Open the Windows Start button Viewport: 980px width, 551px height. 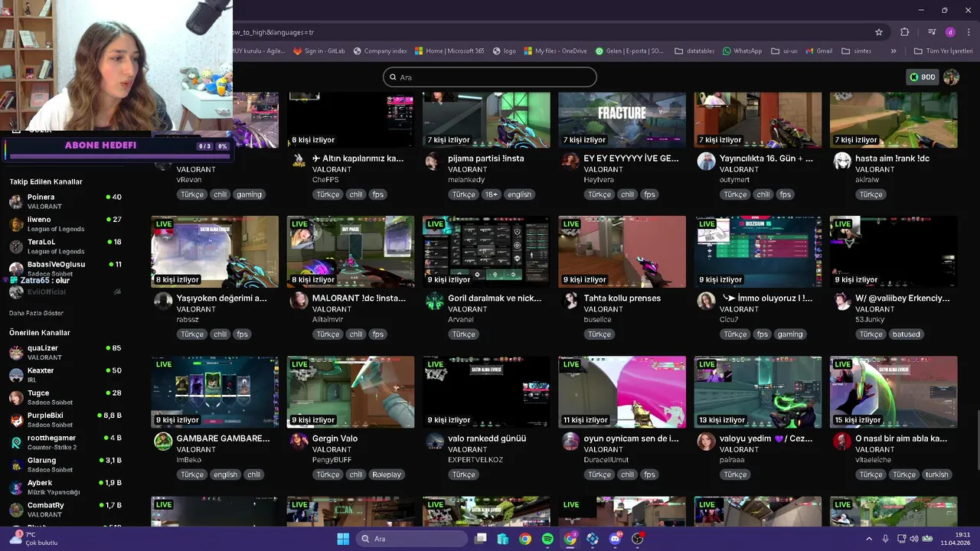click(x=343, y=539)
